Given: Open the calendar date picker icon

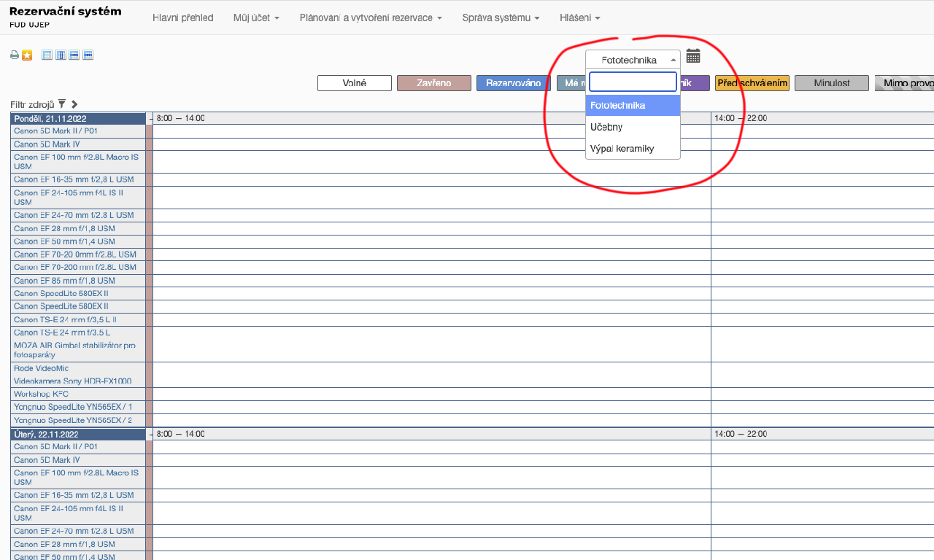Looking at the screenshot, I should point(693,57).
